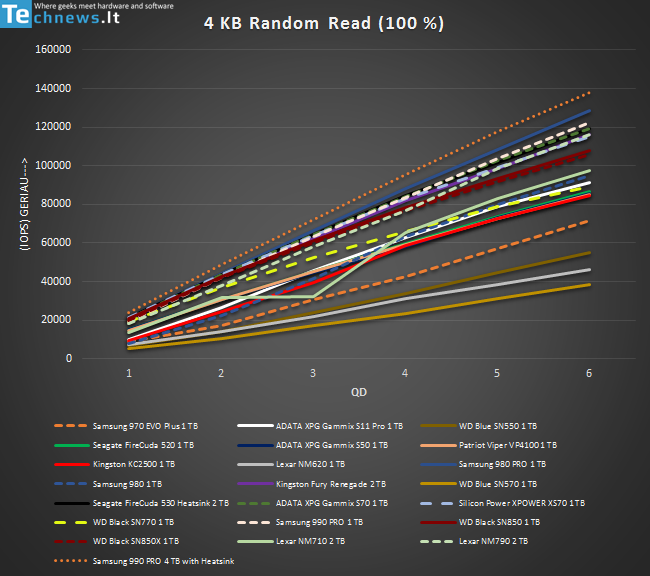The image size is (650, 576).
Task: Select legend entry 'WD Blue SN570 1 TB'
Action: coord(478,484)
